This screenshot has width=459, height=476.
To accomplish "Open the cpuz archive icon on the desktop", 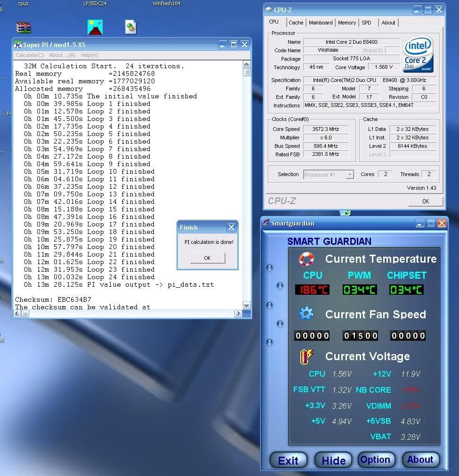I will (24, 28).
